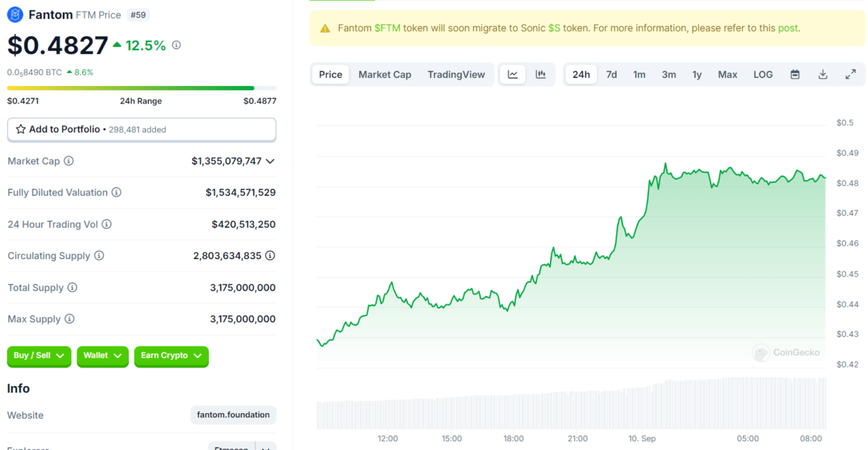Download chart data icon
The height and width of the screenshot is (450, 868).
[822, 75]
